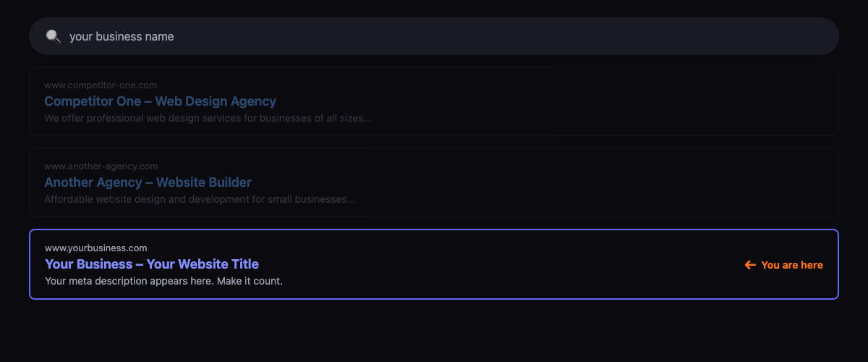Click the magnifying glass search icon
Screen dimensions: 868x362
click(x=53, y=36)
